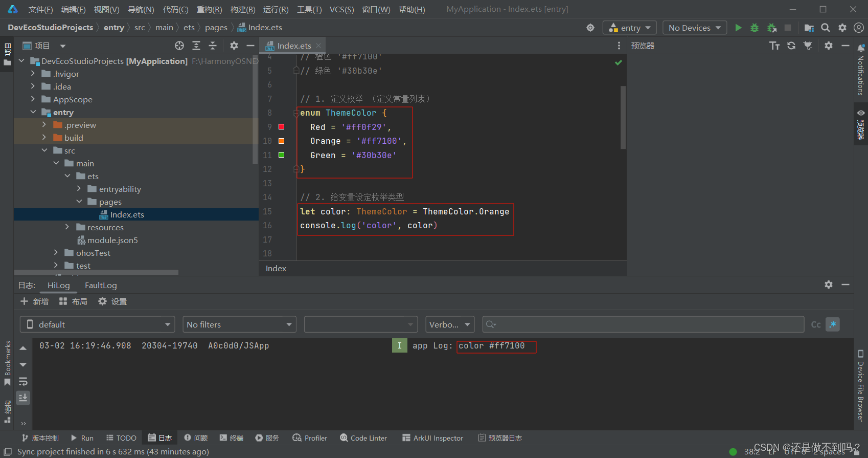Open the account profile icon at top right
The image size is (868, 458).
tap(859, 28)
